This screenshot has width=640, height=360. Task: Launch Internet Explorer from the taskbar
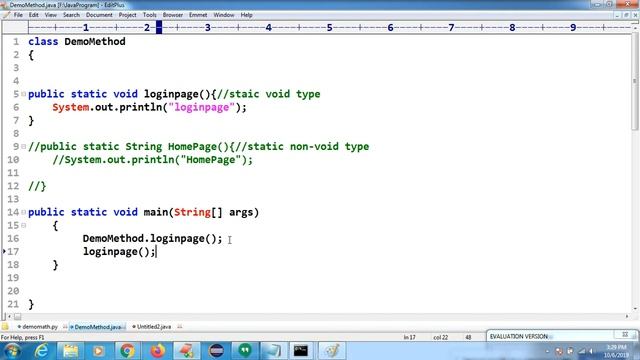[x=42, y=351]
